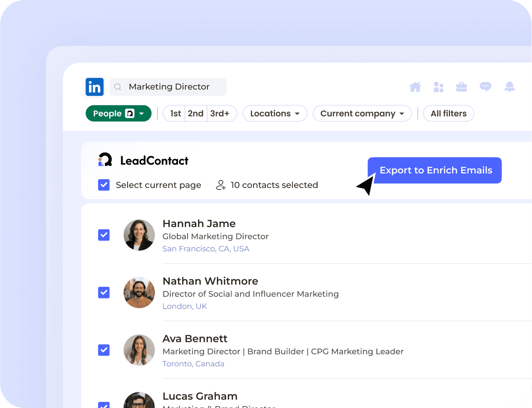This screenshot has width=532, height=408.
Task: Open the Notifications bell icon
Action: (x=509, y=87)
